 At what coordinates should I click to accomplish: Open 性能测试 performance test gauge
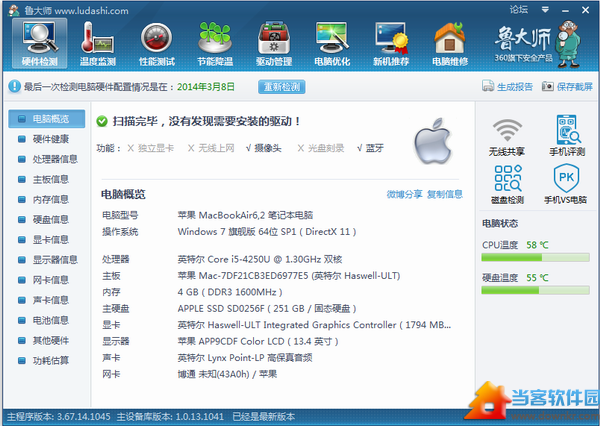click(157, 44)
